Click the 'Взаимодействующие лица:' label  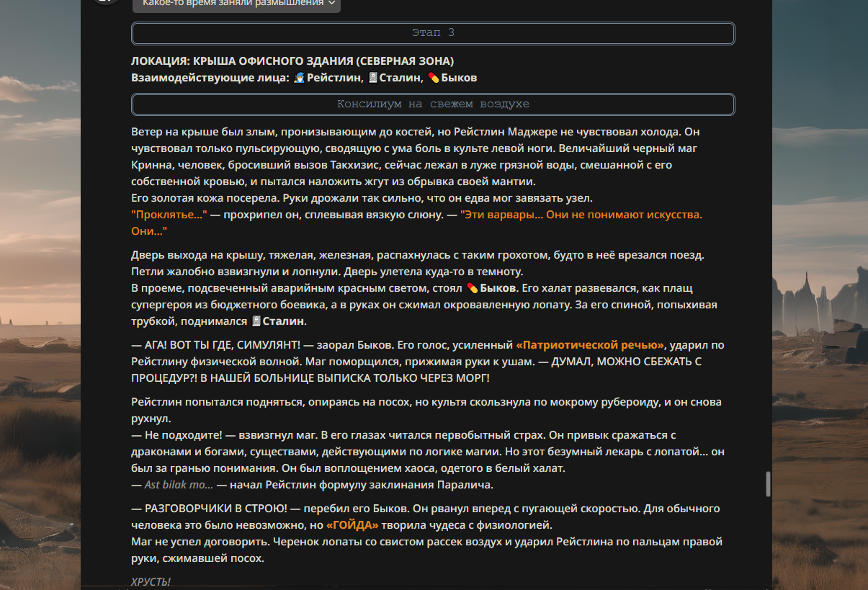tap(210, 78)
